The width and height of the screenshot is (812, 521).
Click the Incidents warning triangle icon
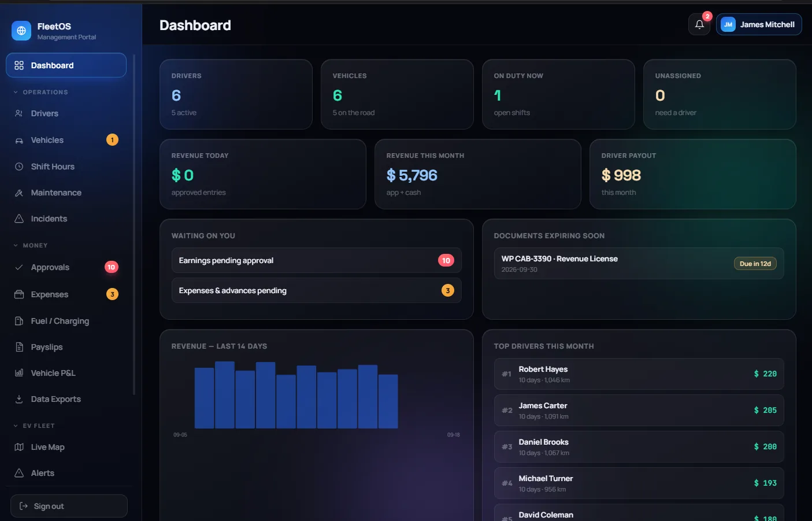[x=19, y=219]
